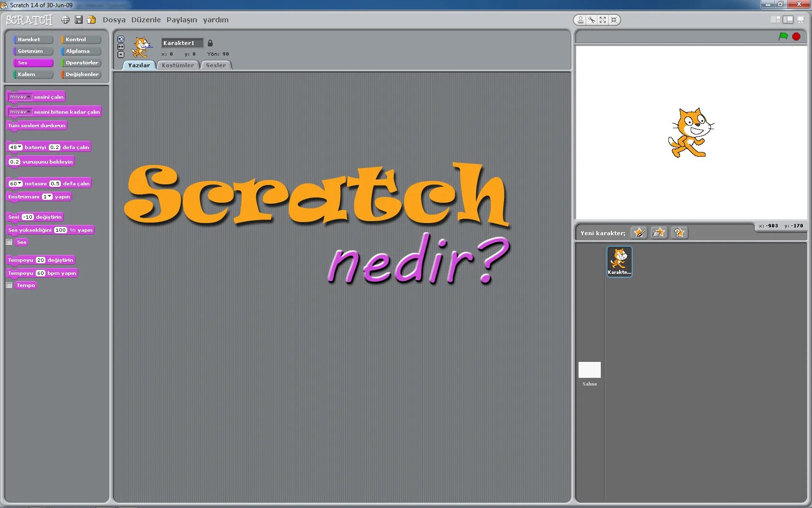Click the red stop sign button

coord(796,36)
